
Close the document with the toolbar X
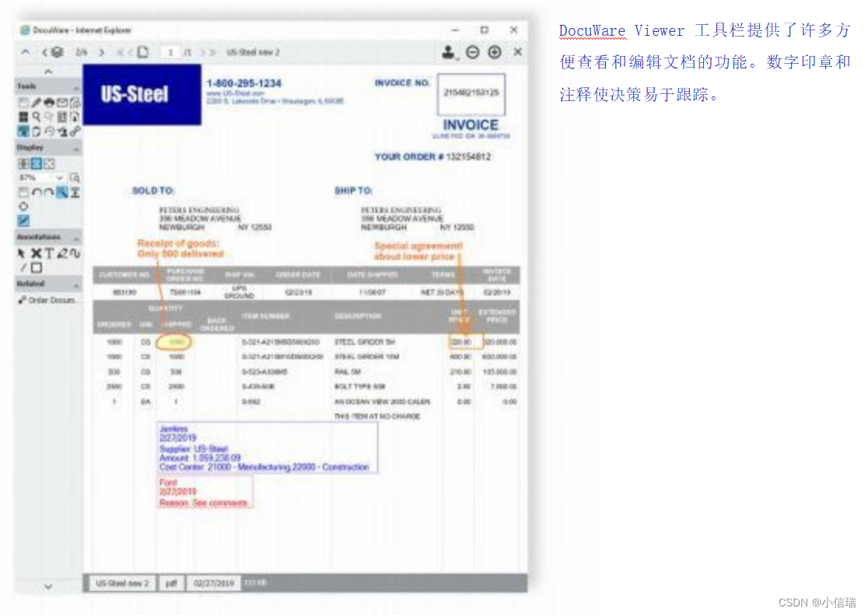[x=517, y=52]
